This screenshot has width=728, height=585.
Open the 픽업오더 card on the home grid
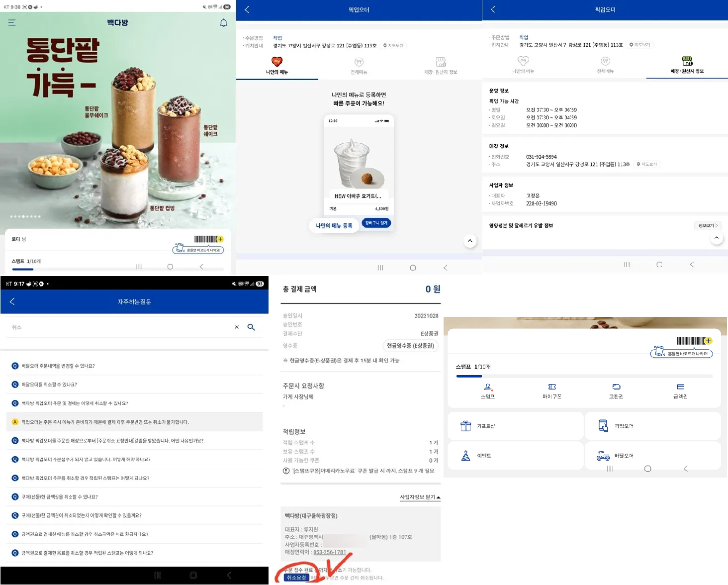coord(653,426)
